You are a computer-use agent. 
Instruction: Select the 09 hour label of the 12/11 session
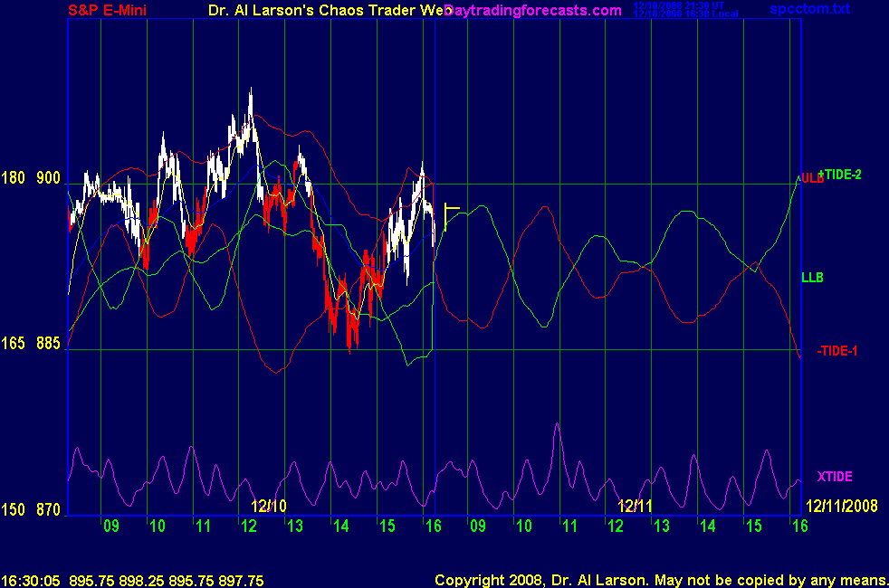coord(478,526)
